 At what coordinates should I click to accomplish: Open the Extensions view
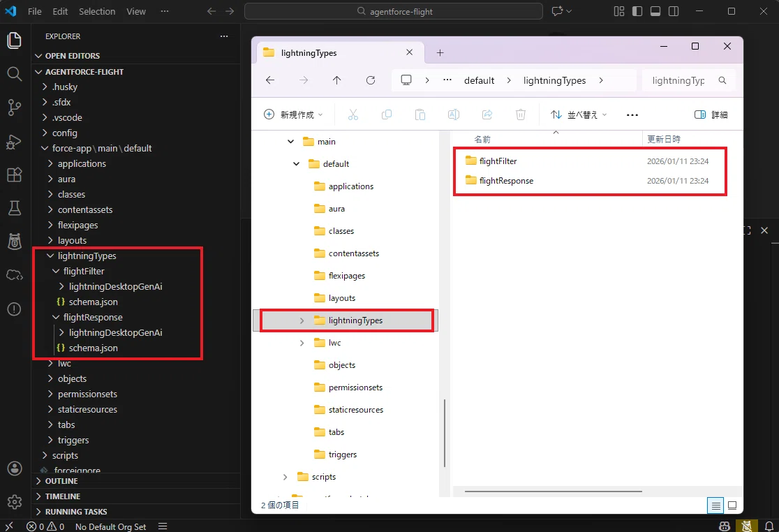[x=15, y=175]
